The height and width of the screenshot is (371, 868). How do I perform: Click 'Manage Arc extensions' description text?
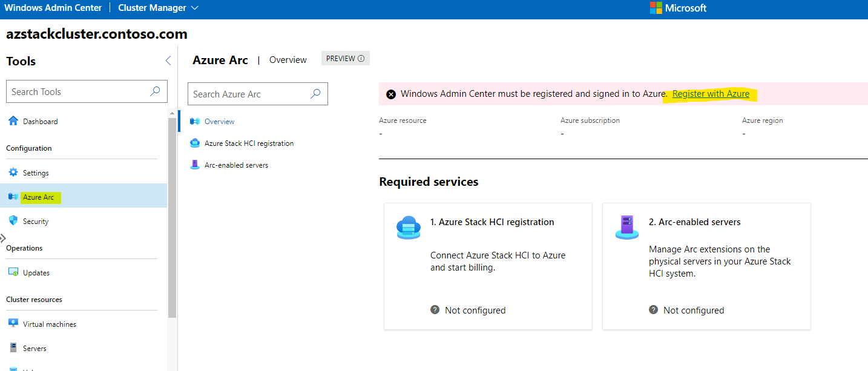point(720,261)
